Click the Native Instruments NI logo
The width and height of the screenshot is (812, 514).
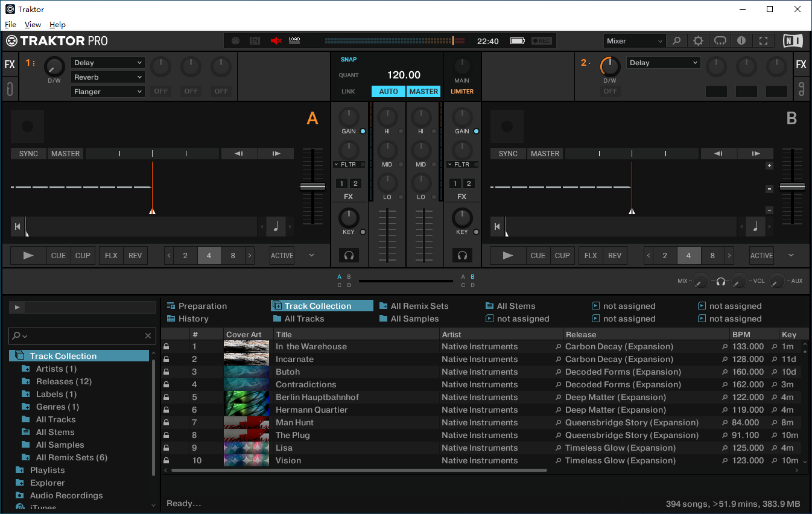point(793,41)
